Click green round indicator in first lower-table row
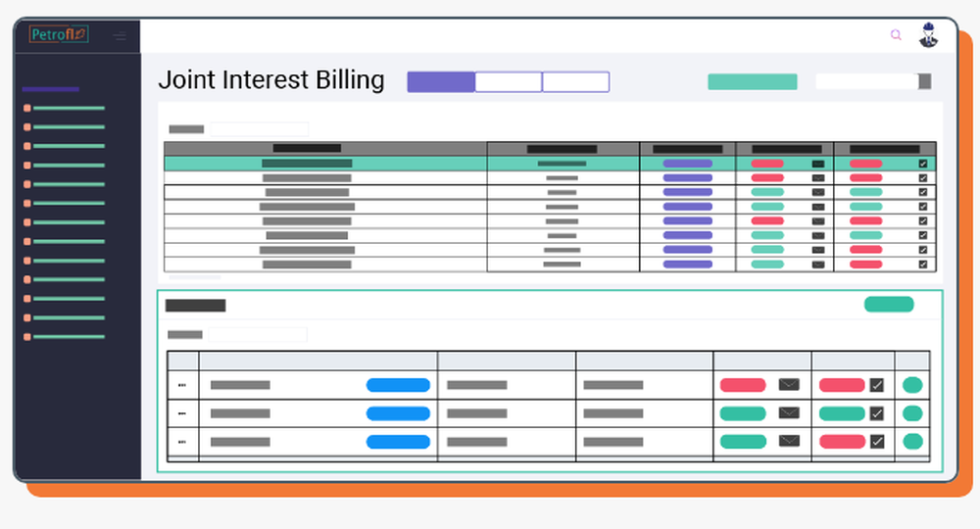 click(912, 385)
